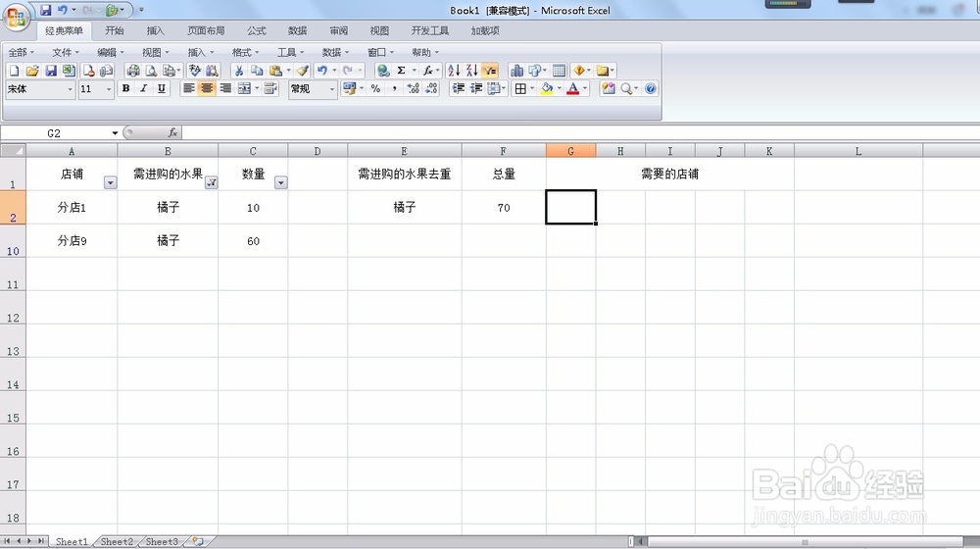Click the Cut scissors icon

[x=239, y=71]
